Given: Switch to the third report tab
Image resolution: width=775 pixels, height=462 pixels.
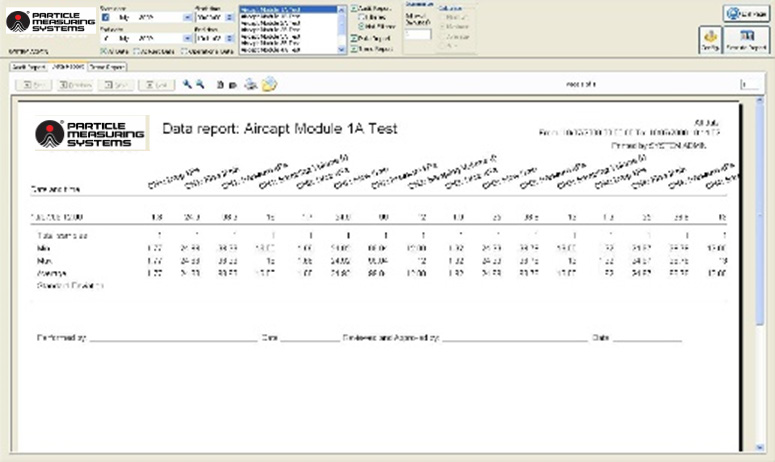Looking at the screenshot, I should [107, 66].
